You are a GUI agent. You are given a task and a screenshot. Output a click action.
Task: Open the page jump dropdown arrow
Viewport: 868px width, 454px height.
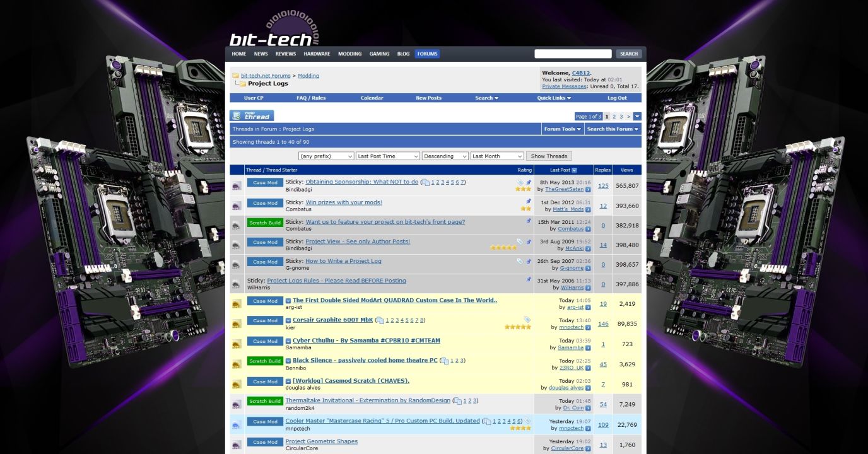pos(637,117)
